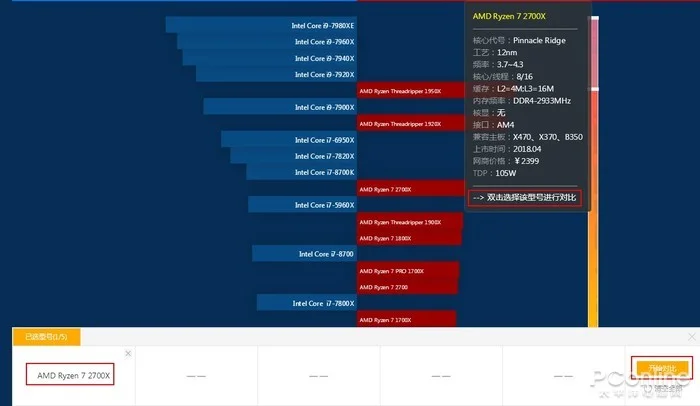The image size is (700, 406).
Task: Choose the Intel Core i7-8700K bar
Action: tap(301, 172)
